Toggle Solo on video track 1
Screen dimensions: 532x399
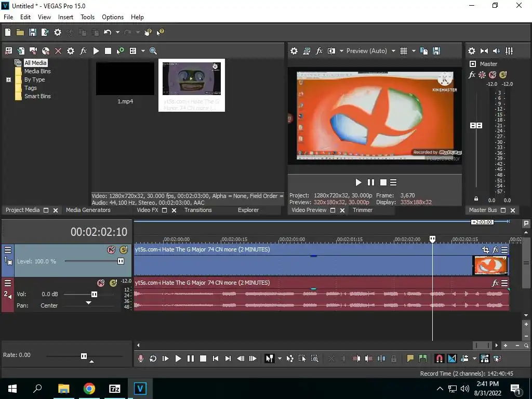124,250
